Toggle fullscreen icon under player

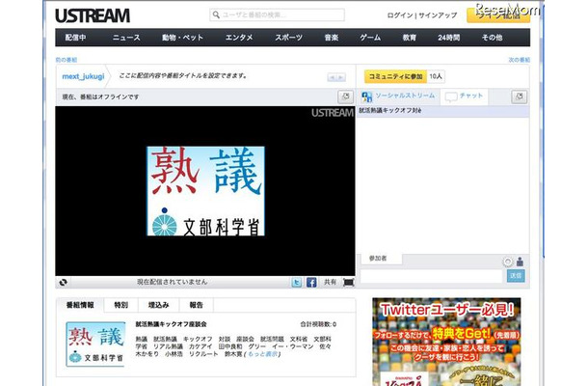348,282
